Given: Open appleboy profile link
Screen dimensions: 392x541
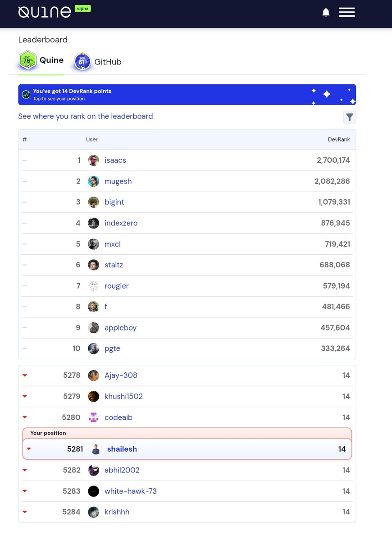Looking at the screenshot, I should tap(120, 328).
